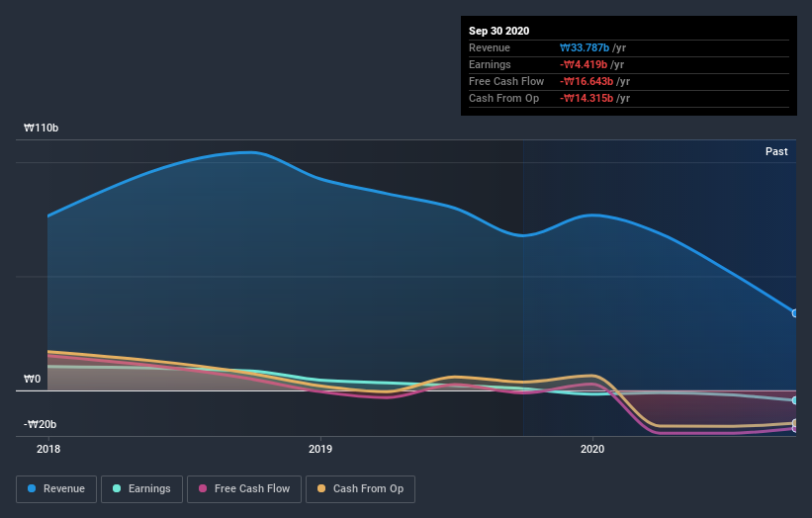Viewport: 812px width, 518px height.
Task: Toggle the Revenue legend button
Action: coord(56,489)
